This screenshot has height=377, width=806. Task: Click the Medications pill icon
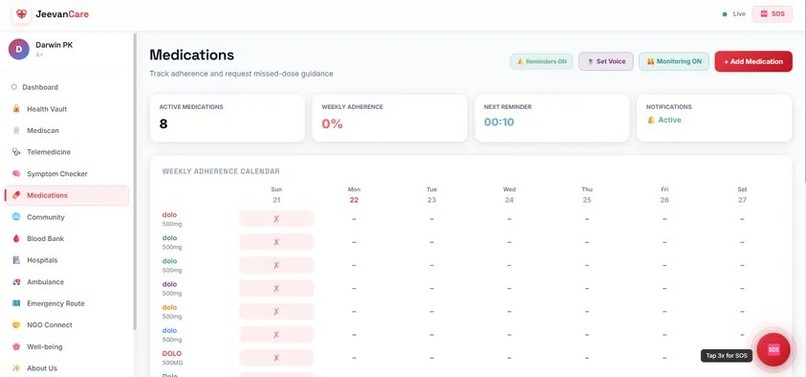(16, 195)
